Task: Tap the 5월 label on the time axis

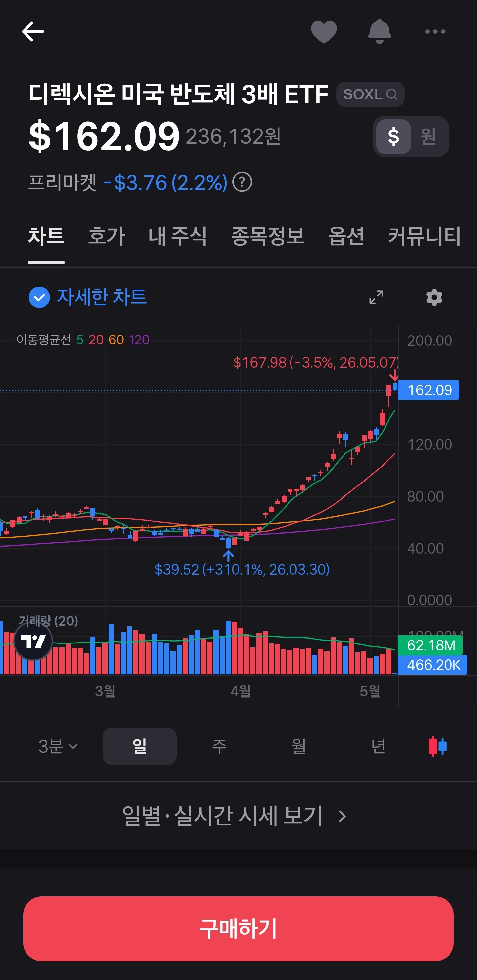Action: pyautogui.click(x=370, y=691)
